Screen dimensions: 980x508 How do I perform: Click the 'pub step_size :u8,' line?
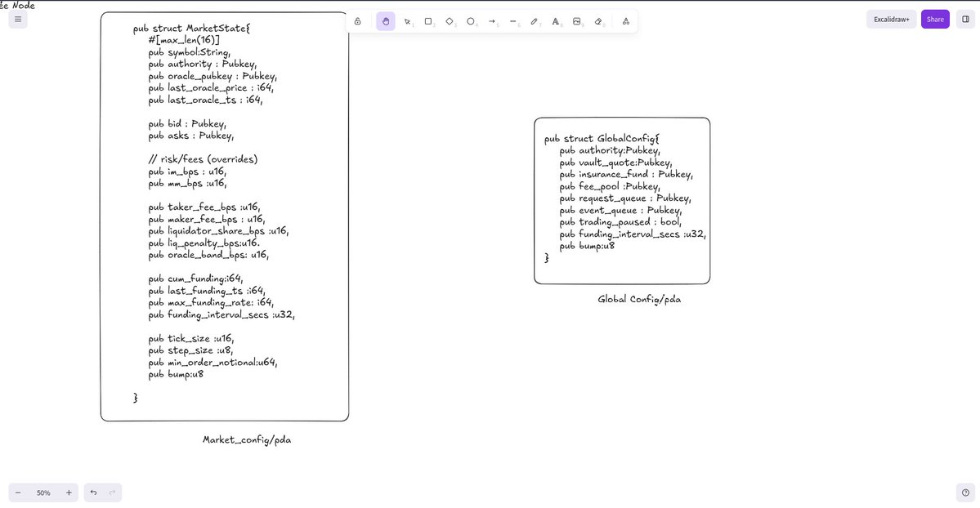point(190,350)
